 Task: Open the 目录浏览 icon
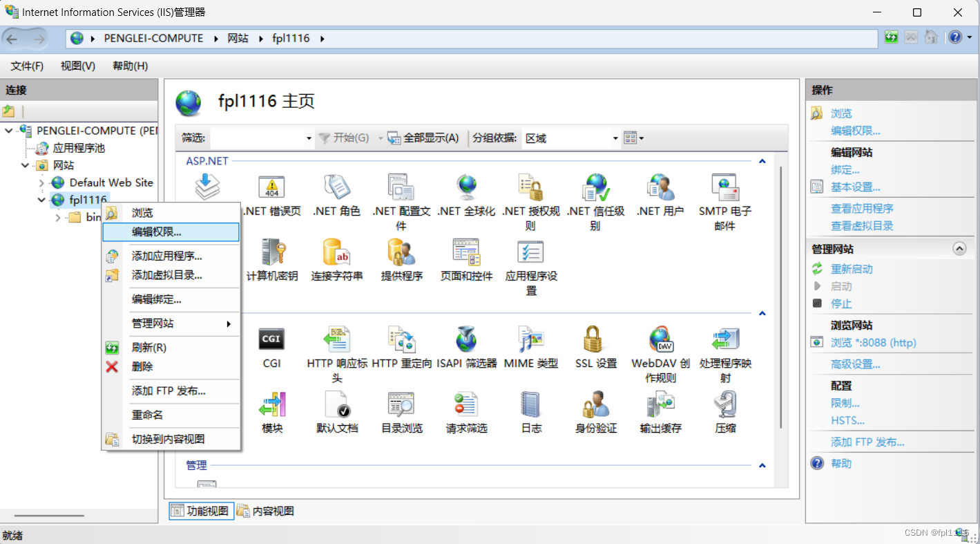[x=401, y=404]
